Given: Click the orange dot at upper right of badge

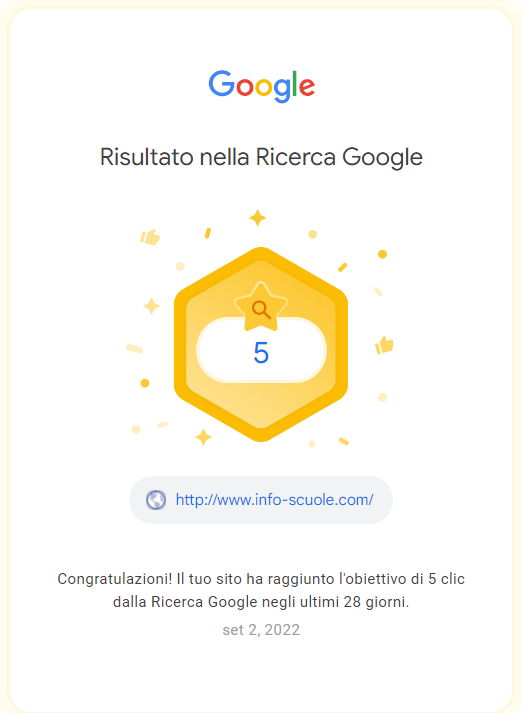Looking at the screenshot, I should [x=382, y=254].
